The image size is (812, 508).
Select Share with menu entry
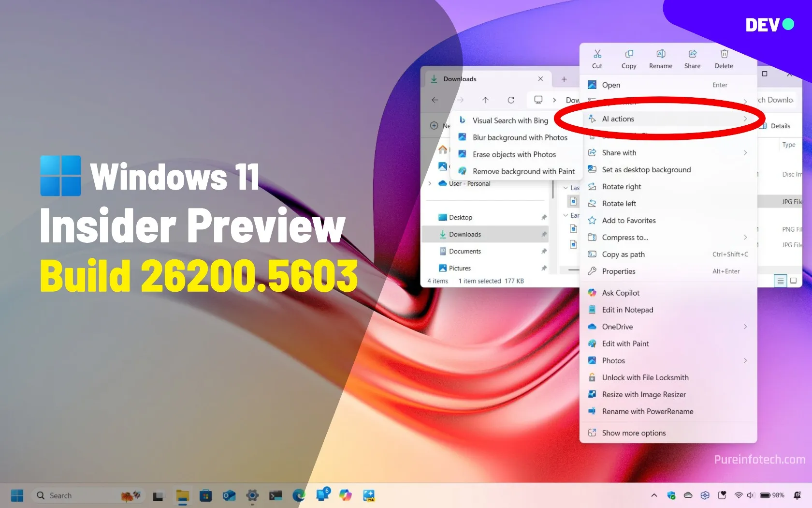tap(668, 153)
